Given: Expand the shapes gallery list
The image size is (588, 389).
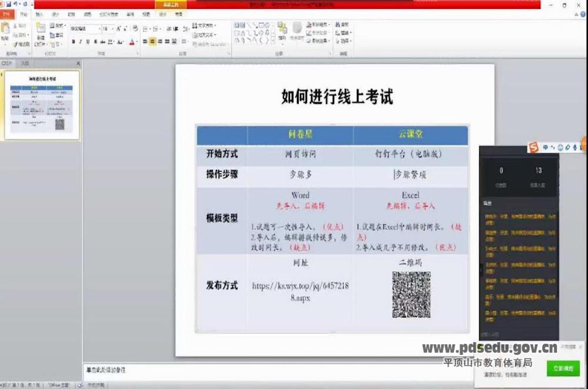Looking at the screenshot, I should [272, 41].
